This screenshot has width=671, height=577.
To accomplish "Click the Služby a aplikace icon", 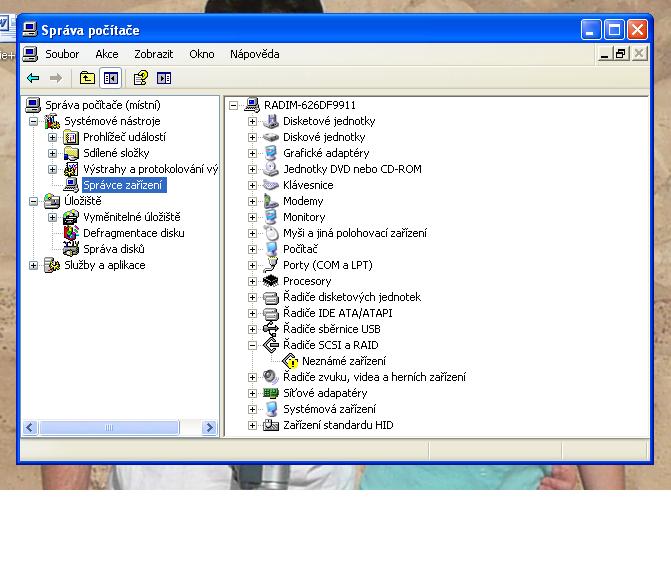I will click(x=52, y=265).
